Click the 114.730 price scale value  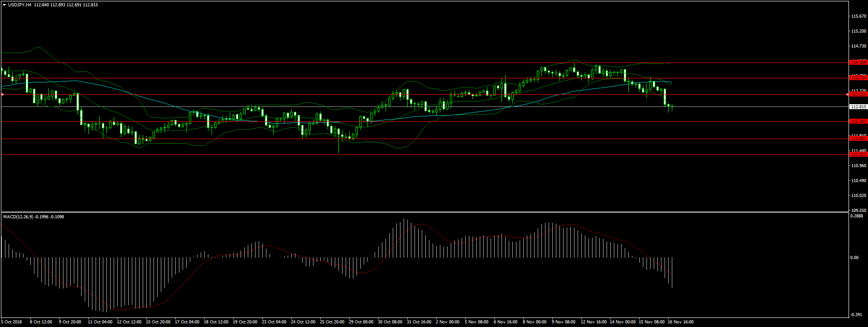(859, 46)
